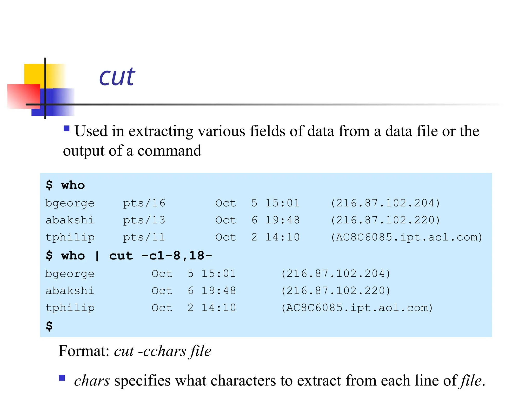Click the 'who | cut -c1-8,18-' command
The image size is (532, 399).
[x=137, y=256]
